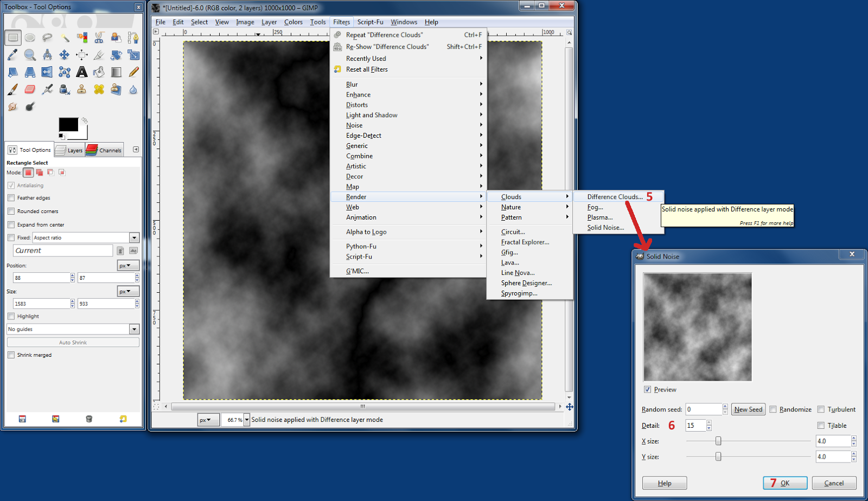868x501 pixels.
Task: Select the Bucket Fill tool
Action: click(x=99, y=72)
